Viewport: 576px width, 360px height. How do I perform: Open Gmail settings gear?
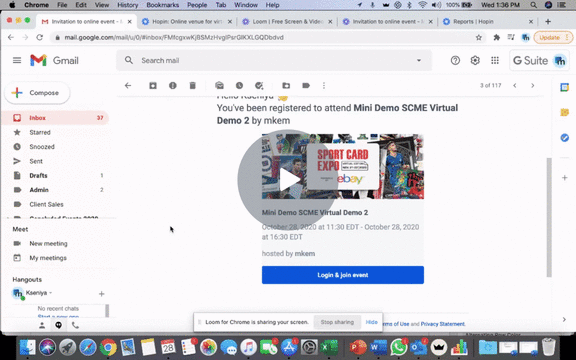(475, 60)
